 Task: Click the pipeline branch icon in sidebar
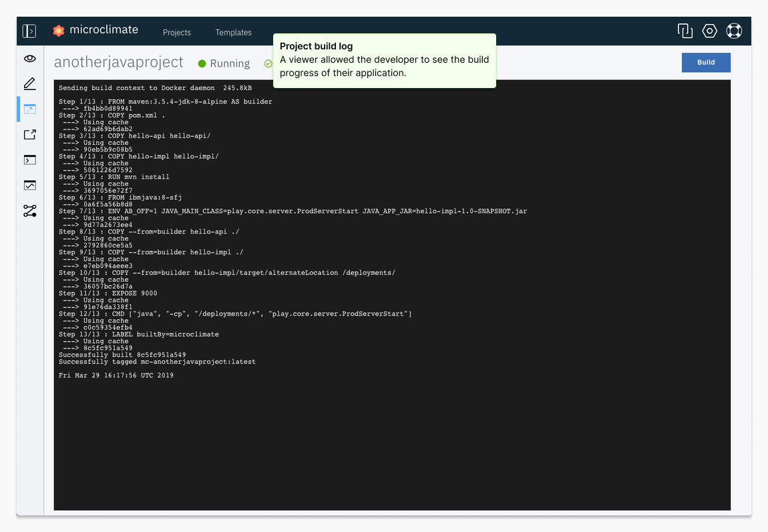pos(29,211)
